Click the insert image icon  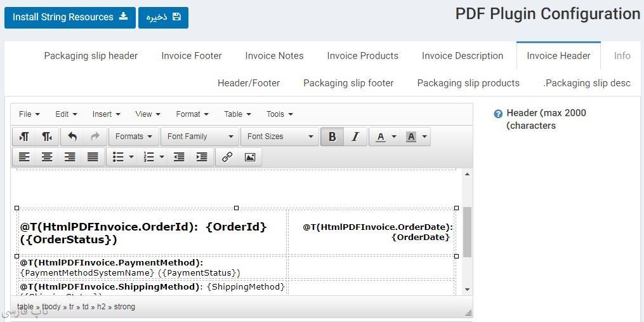click(x=250, y=157)
